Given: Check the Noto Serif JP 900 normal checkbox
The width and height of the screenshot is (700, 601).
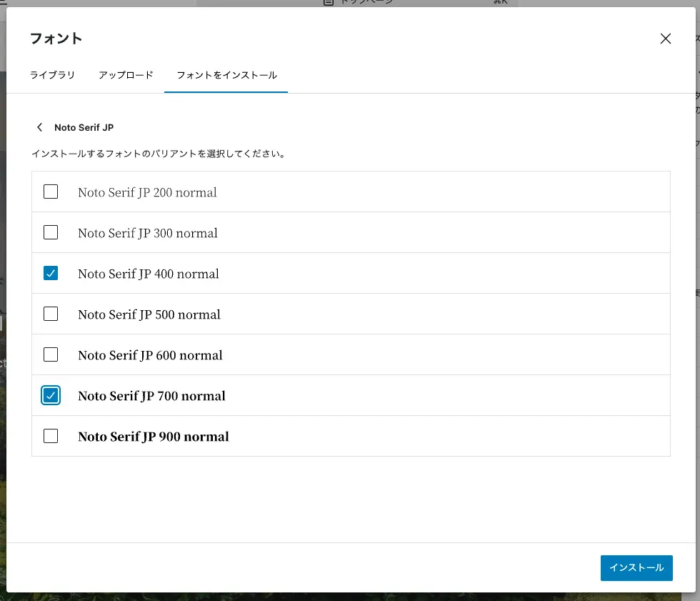Looking at the screenshot, I should (51, 436).
